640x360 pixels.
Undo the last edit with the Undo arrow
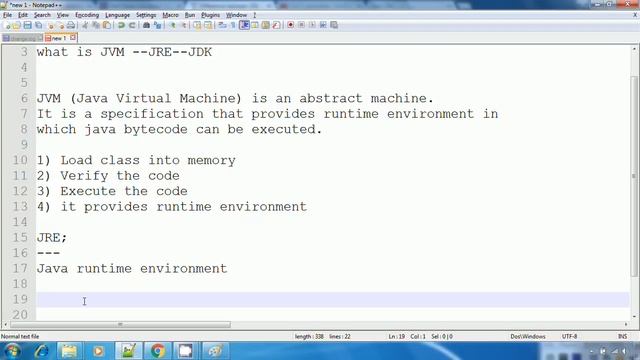[x=121, y=25]
